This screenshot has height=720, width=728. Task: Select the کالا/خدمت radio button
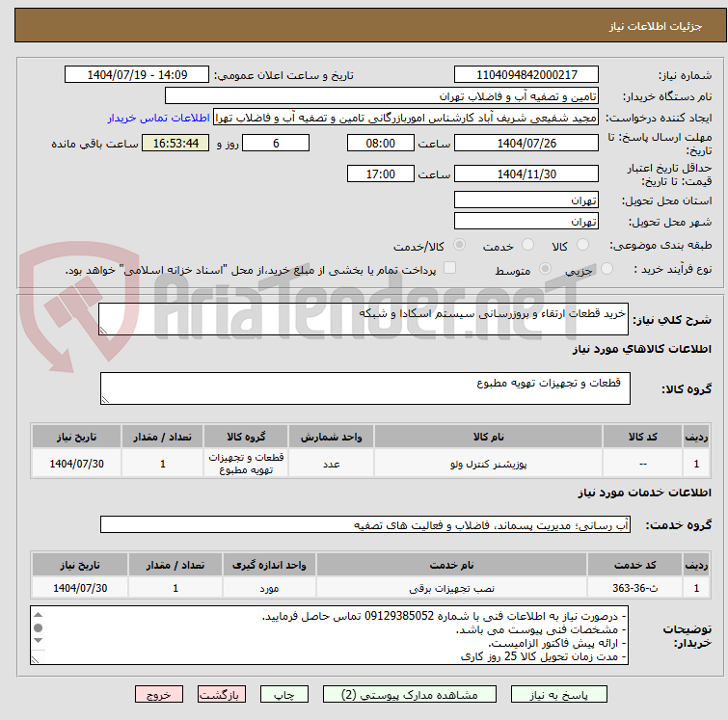459,245
